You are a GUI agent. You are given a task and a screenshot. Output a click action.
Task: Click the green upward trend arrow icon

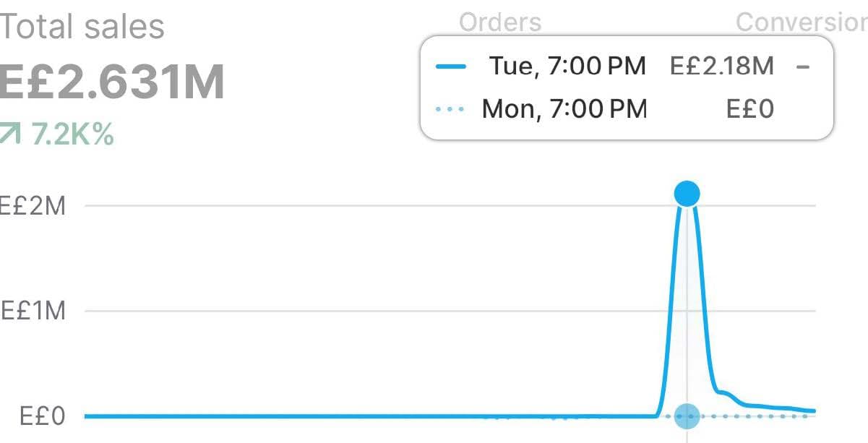click(11, 134)
